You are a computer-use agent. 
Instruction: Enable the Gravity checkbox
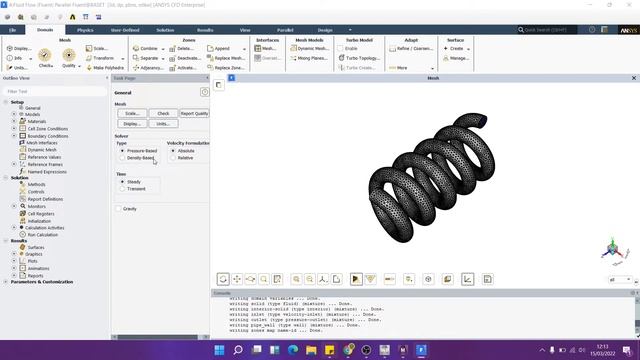pyautogui.click(x=119, y=209)
